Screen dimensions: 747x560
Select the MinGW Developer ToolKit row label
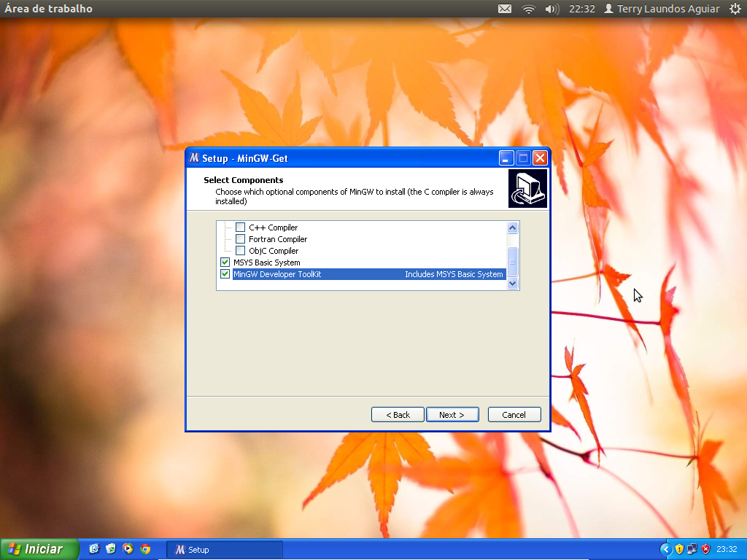coord(277,274)
